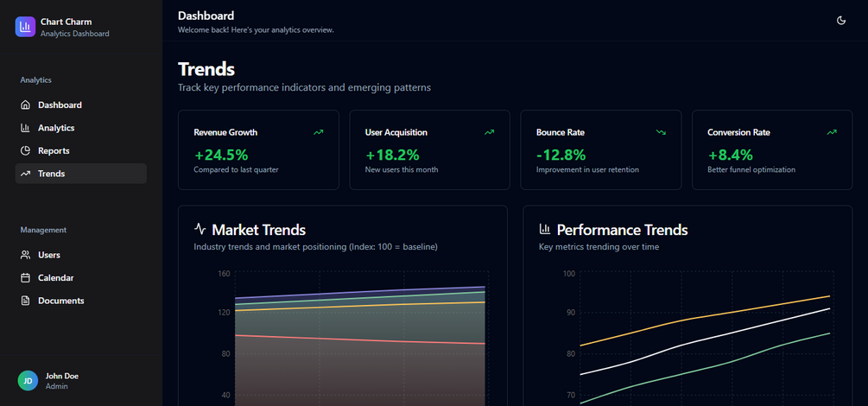Open the Dashboard menu item
Viewport: 868px width, 406px height.
[81, 105]
